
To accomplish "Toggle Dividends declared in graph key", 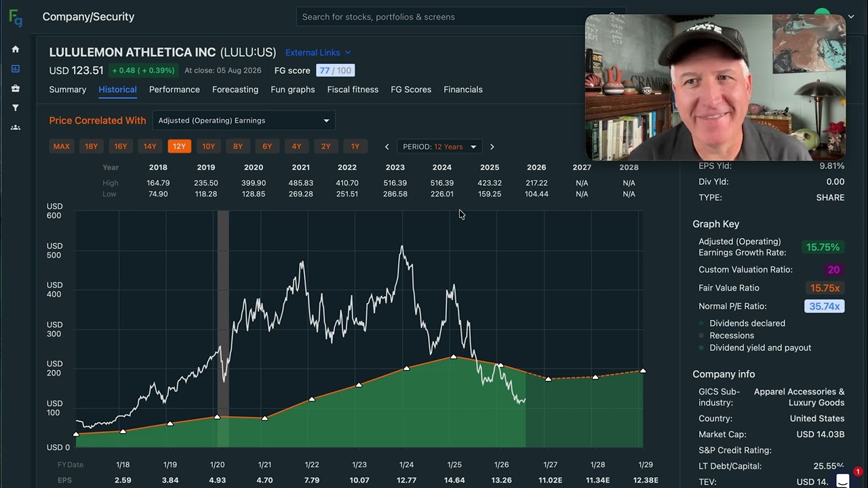I will click(747, 323).
